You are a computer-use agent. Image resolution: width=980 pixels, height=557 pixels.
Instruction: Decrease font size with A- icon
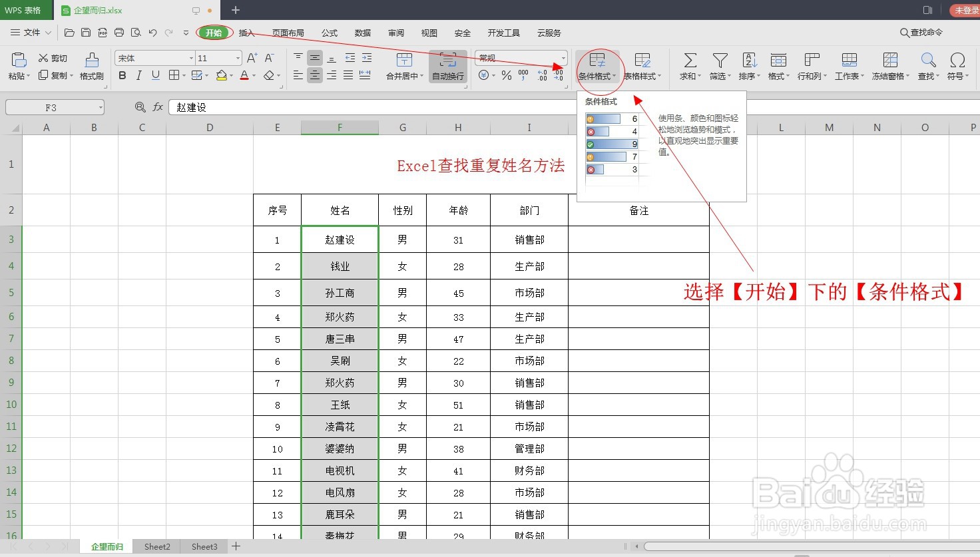[270, 58]
